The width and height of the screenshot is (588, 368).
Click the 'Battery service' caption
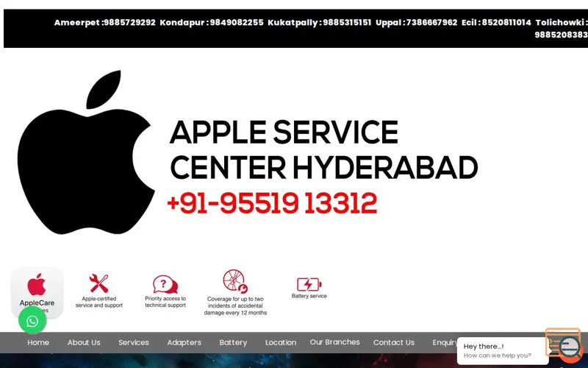309,296
